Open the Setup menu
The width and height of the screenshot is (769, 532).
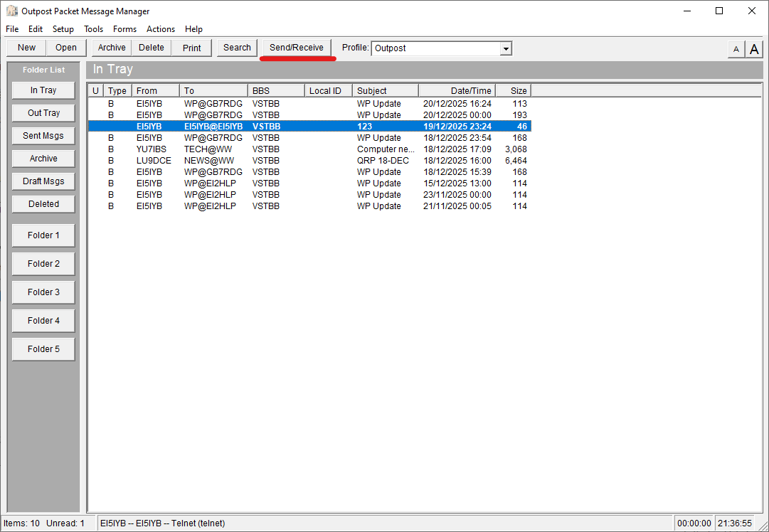63,29
